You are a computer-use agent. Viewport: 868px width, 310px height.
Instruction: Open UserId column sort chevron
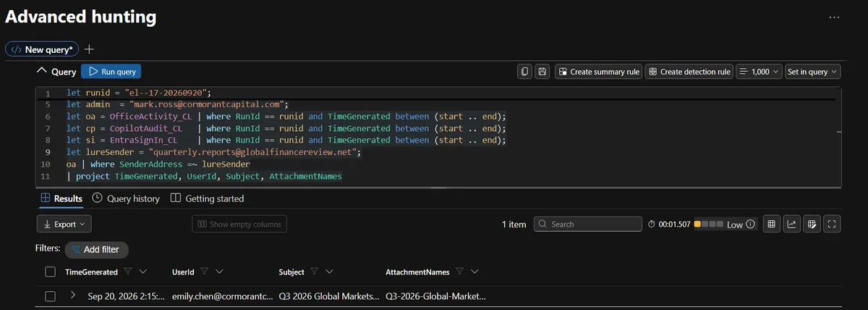(219, 272)
